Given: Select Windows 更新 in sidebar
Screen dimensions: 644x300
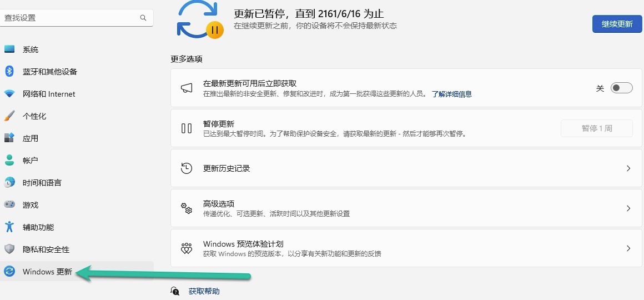Looking at the screenshot, I should [x=77, y=271].
